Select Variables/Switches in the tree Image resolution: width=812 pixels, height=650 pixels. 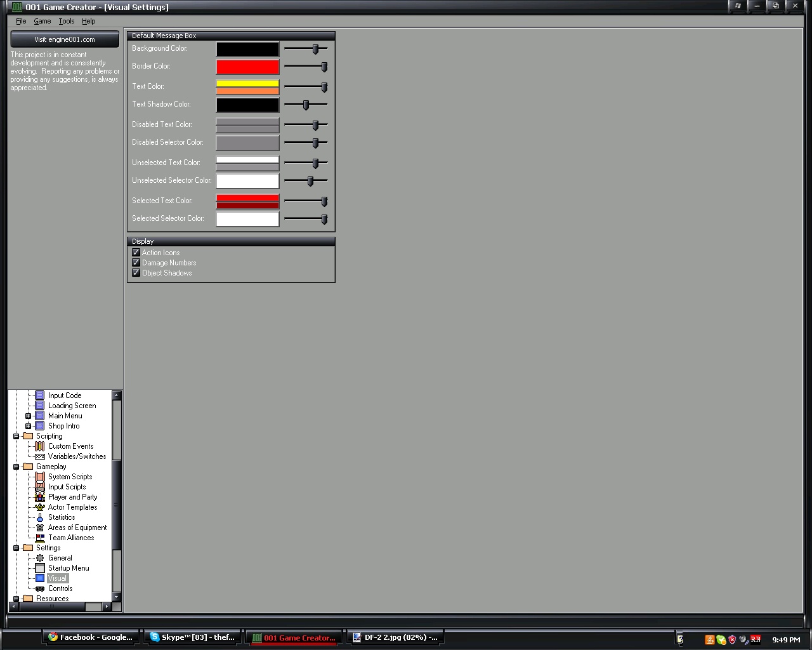pyautogui.click(x=77, y=456)
